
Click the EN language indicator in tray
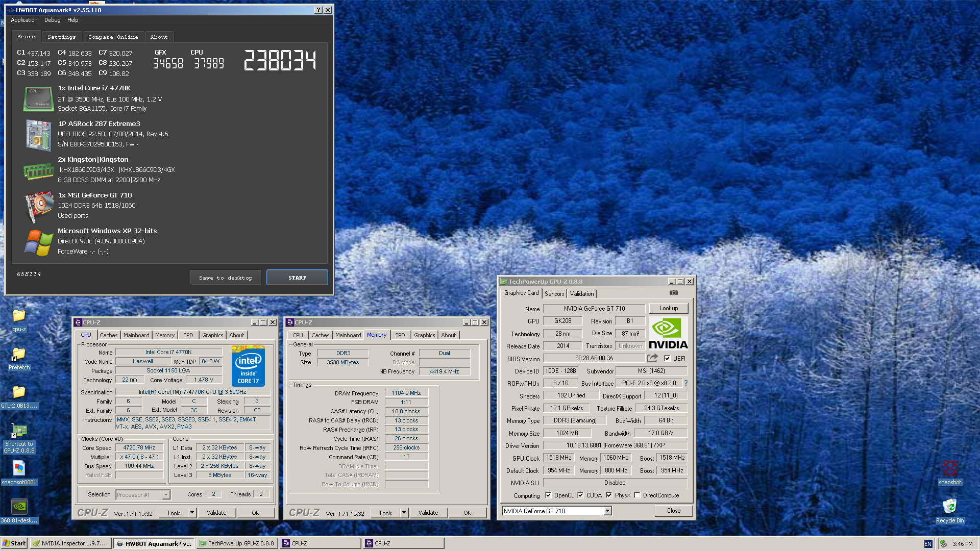928,544
